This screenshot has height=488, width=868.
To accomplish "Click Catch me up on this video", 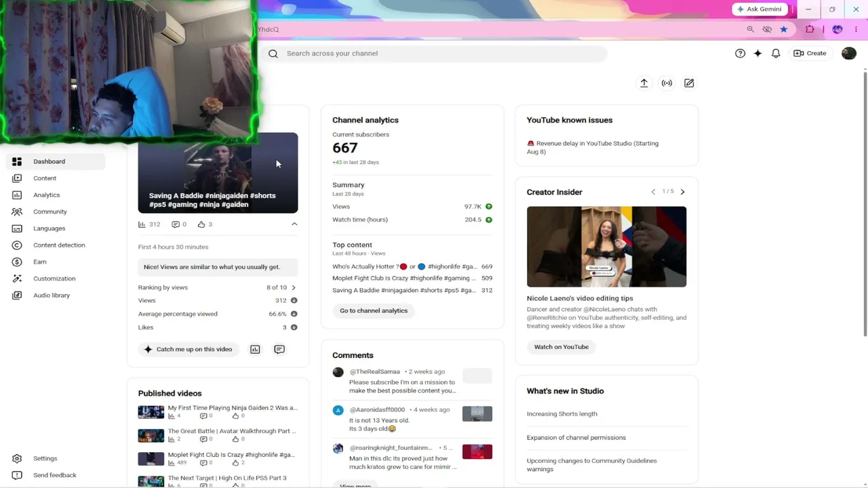I will click(189, 349).
